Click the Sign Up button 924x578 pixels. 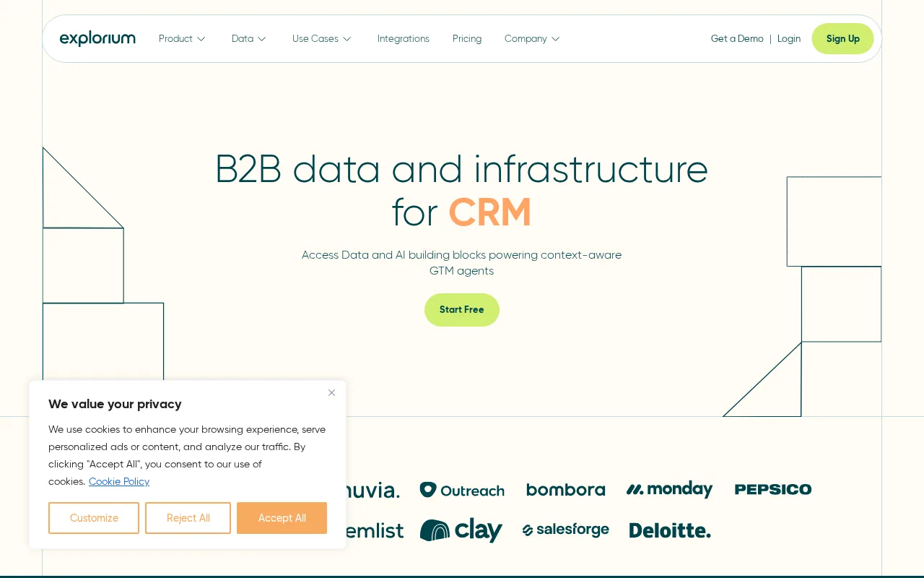843,39
